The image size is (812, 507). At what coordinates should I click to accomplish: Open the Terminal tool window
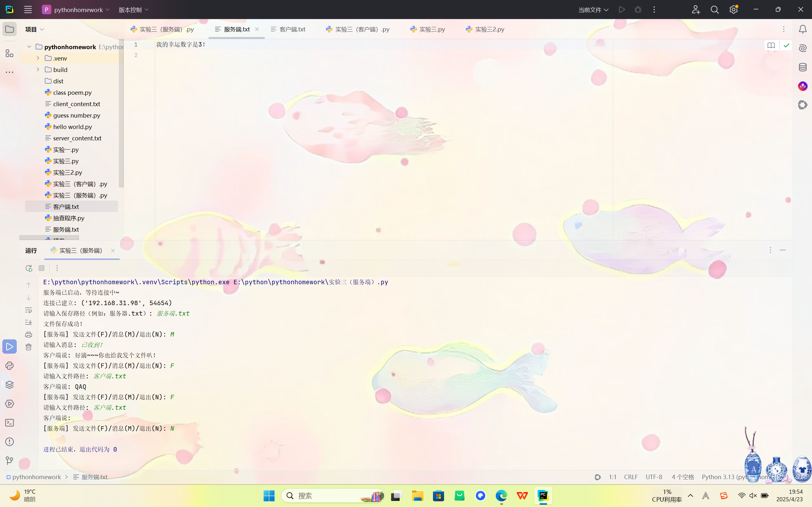coord(10,422)
